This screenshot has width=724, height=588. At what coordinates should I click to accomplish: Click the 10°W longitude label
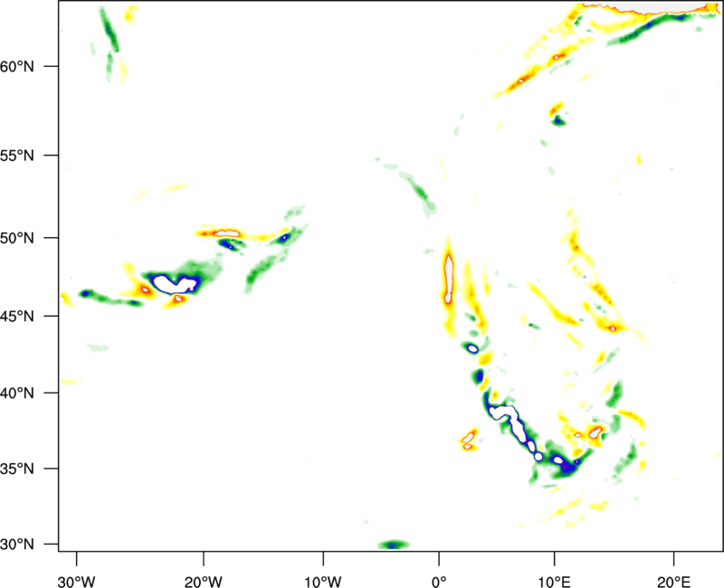tap(323, 582)
